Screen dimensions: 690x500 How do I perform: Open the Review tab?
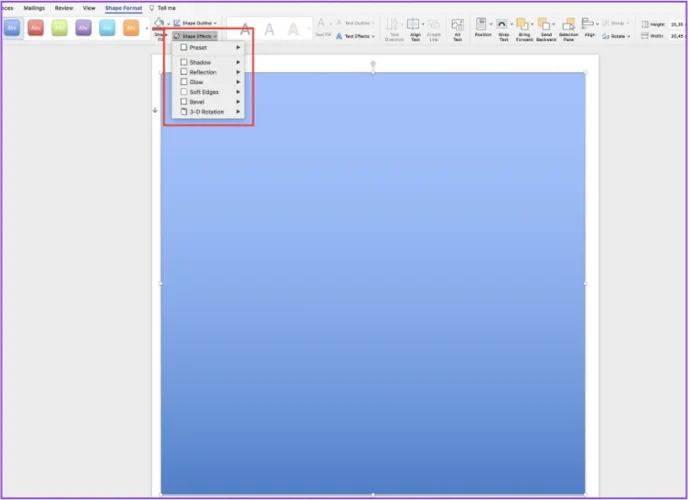63,7
